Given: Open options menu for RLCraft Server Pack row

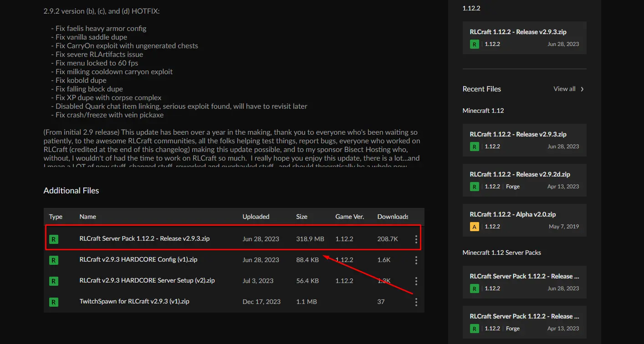Looking at the screenshot, I should [416, 239].
